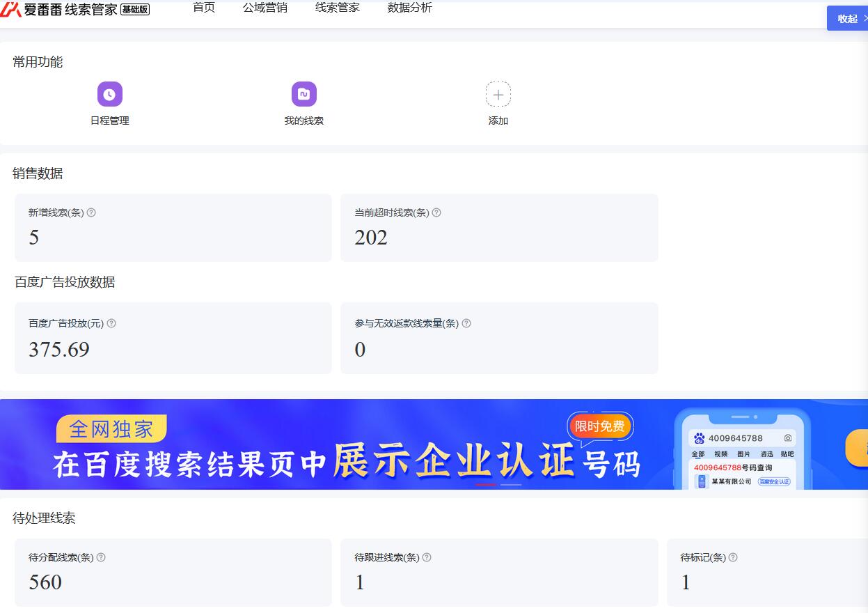Open 待标记 value 1

[686, 582]
